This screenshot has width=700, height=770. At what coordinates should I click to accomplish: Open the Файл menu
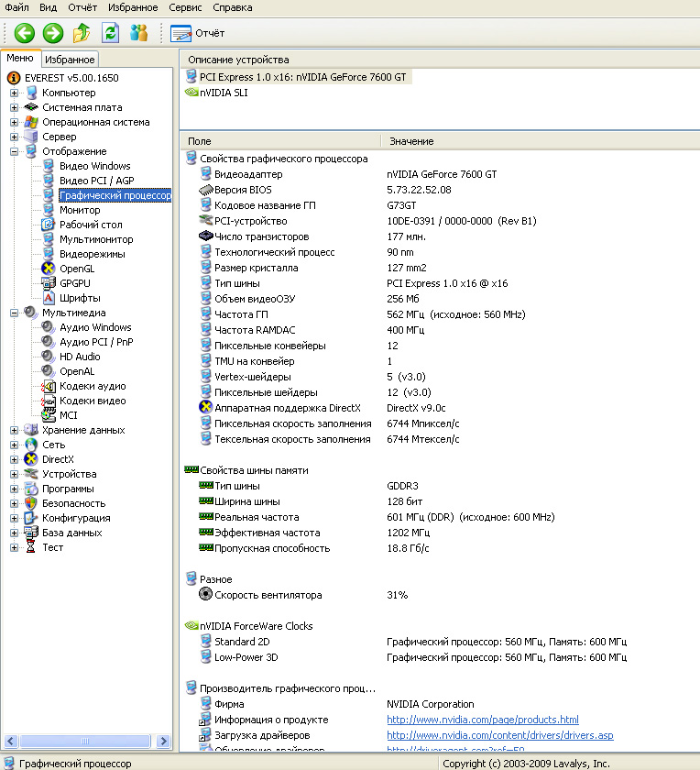(16, 7)
